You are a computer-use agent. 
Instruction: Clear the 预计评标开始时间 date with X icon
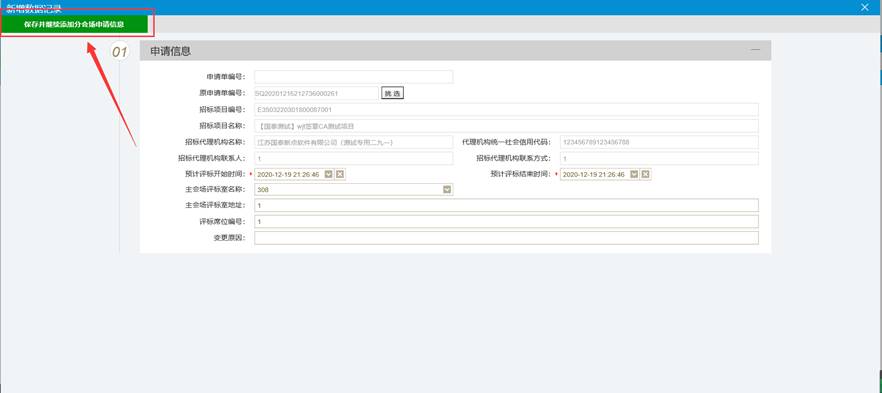coord(340,174)
